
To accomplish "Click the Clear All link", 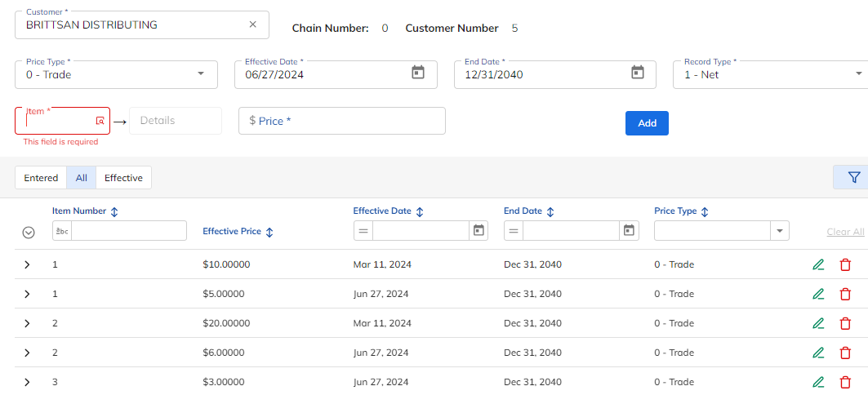I will pos(845,232).
